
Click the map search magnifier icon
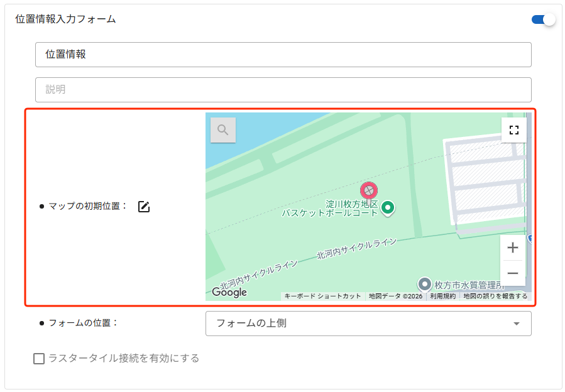click(223, 130)
